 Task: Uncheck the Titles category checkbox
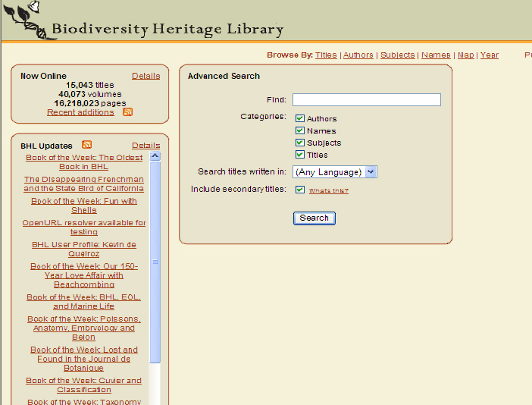coord(299,155)
